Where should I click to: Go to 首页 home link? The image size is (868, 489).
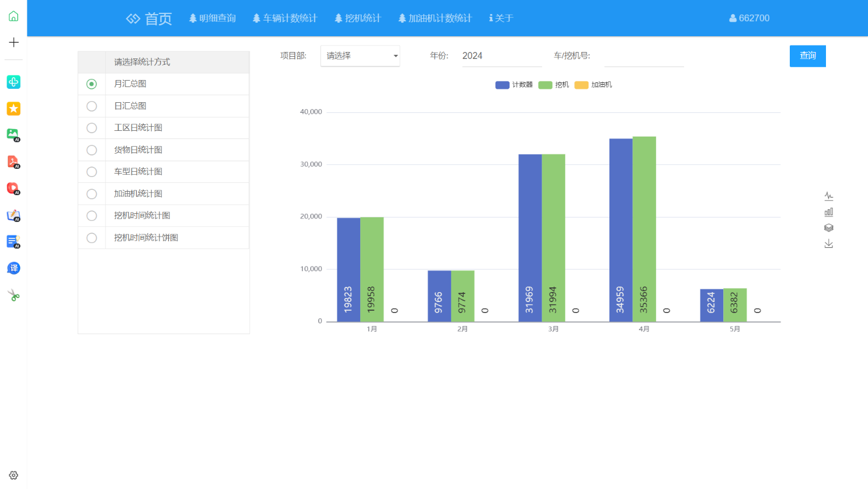(149, 19)
